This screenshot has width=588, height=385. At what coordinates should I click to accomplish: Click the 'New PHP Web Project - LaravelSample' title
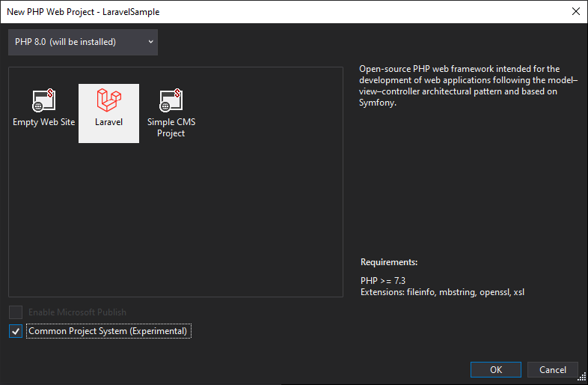coord(83,12)
